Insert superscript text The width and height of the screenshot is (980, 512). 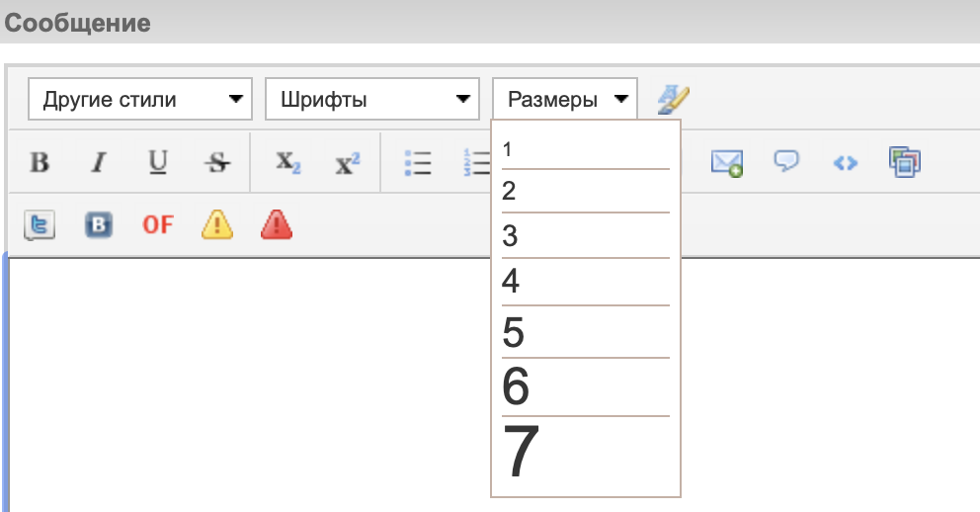click(x=348, y=162)
